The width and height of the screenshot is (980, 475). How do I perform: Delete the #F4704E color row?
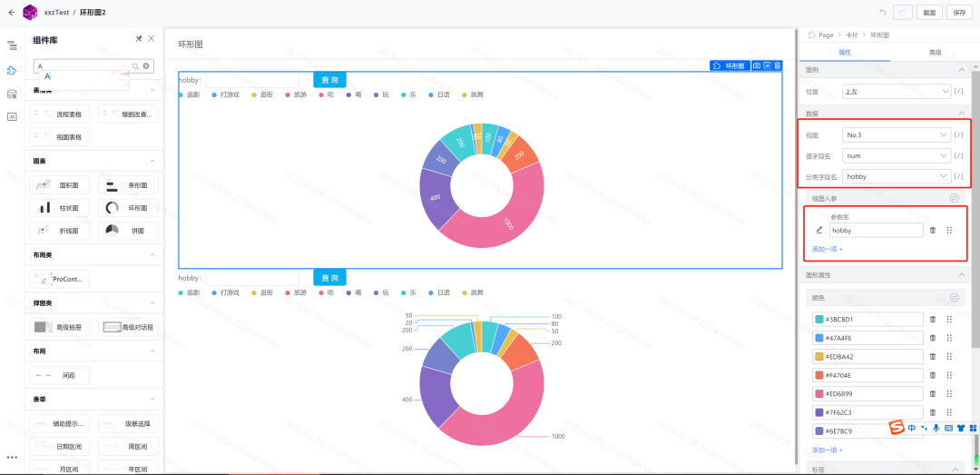click(933, 375)
